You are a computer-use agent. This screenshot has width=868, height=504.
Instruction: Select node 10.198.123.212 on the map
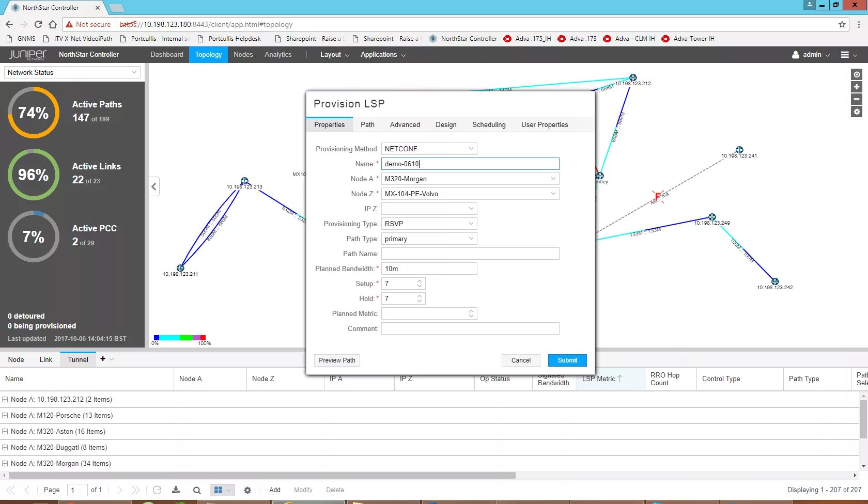pyautogui.click(x=633, y=77)
